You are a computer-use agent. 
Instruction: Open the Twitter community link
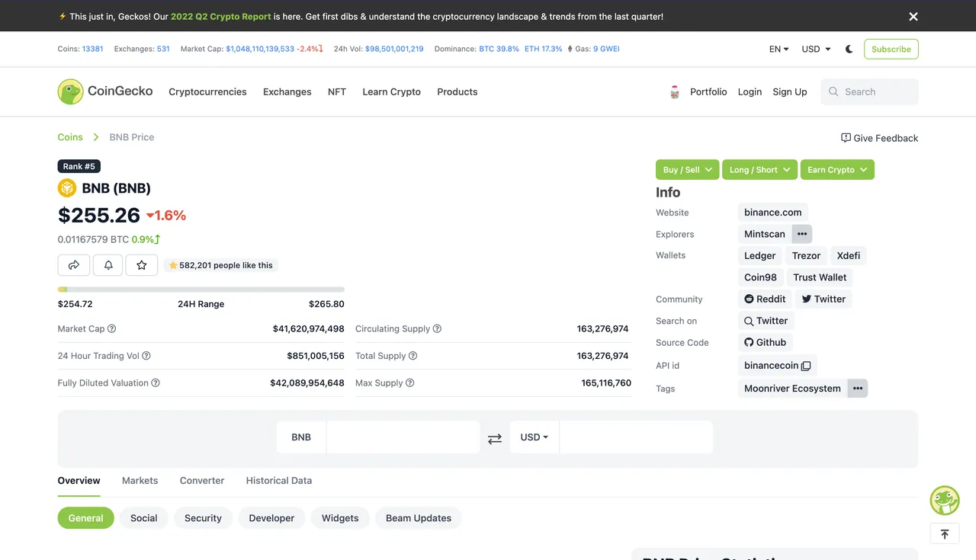click(823, 299)
